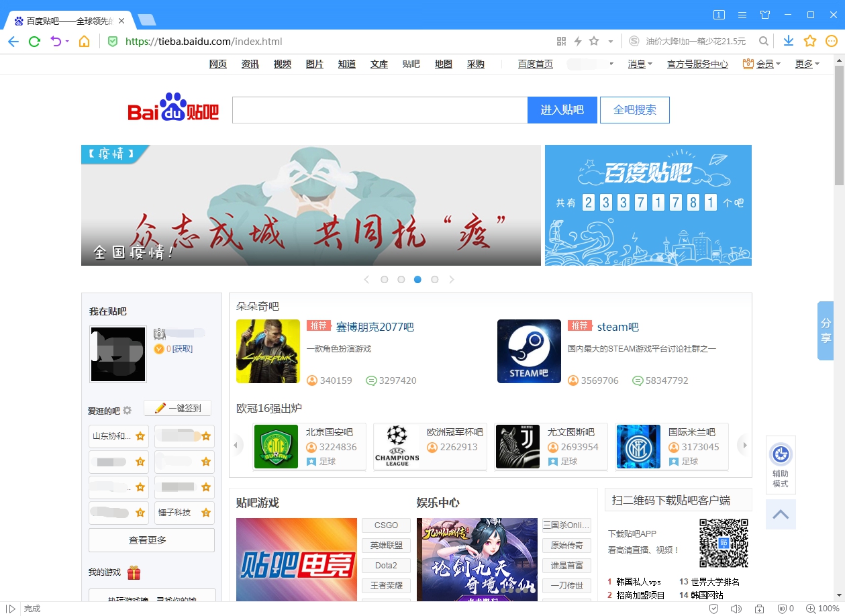Show next clubs in 欧冠16强 list
The height and width of the screenshot is (616, 845).
pyautogui.click(x=742, y=444)
